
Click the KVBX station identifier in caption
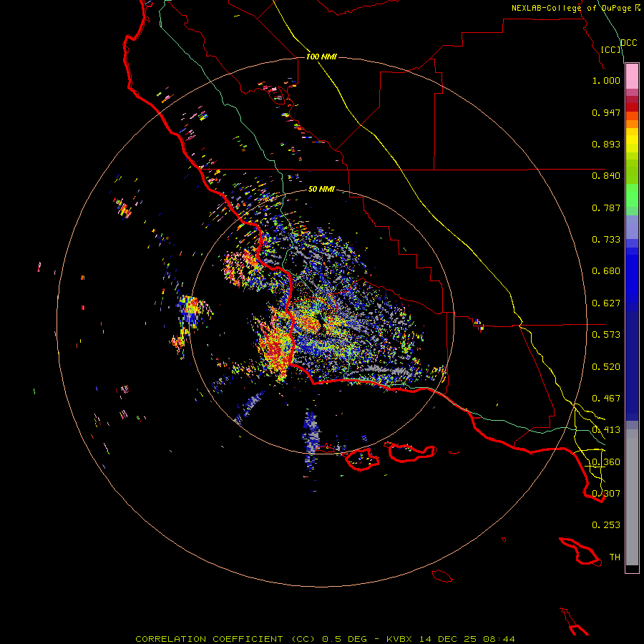tap(401, 639)
